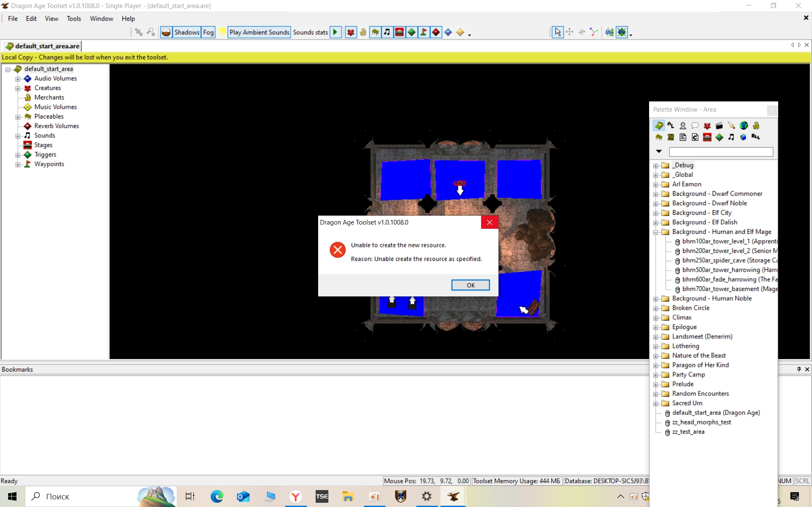Open the creature palette type in Palette Window

pyautogui.click(x=707, y=126)
